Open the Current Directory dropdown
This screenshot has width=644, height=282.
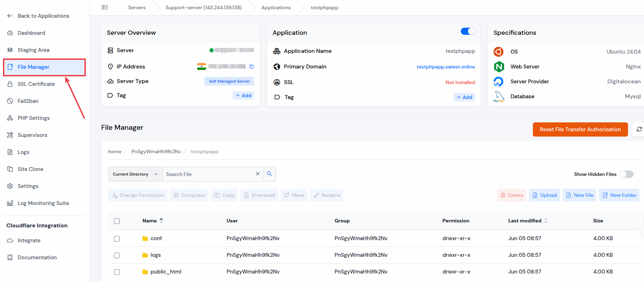coord(135,174)
